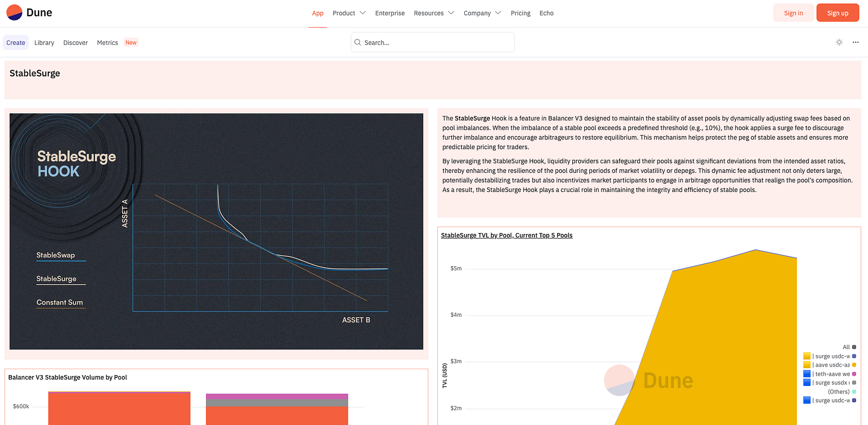Toggle surge usdc-w legend entry with yellow chain icon
Image resolution: width=868 pixels, height=425 pixels.
pos(829,356)
